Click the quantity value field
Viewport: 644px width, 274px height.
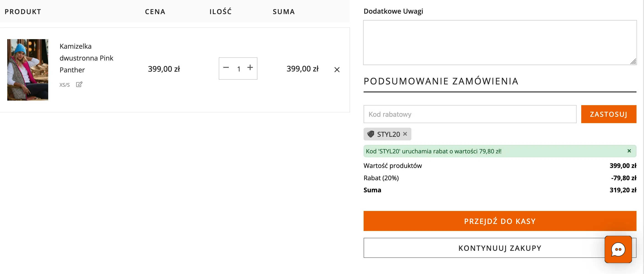point(239,69)
